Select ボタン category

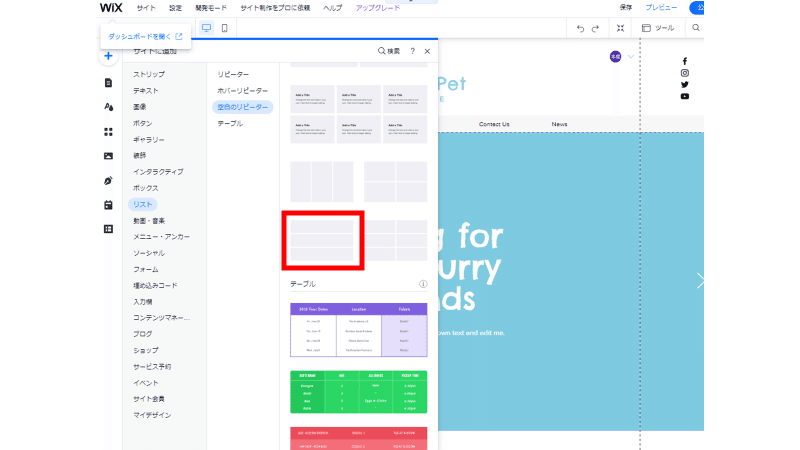click(x=143, y=123)
